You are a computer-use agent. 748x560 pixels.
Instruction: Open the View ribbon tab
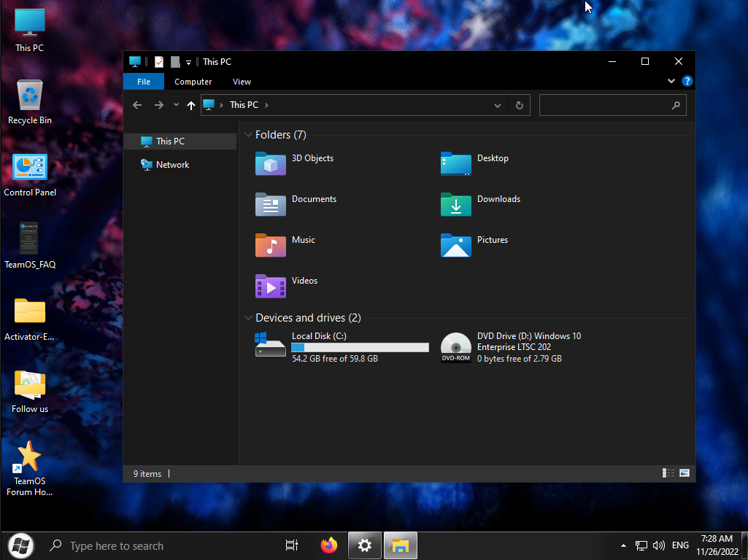point(242,82)
